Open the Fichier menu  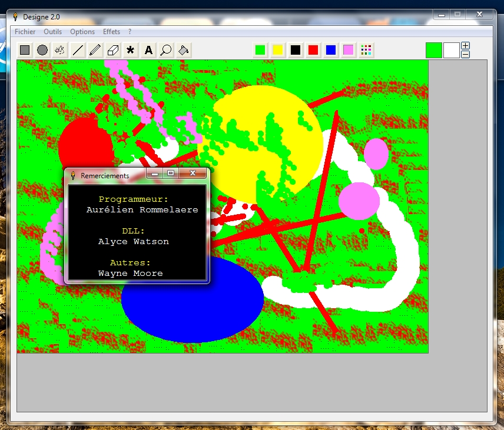(25, 32)
